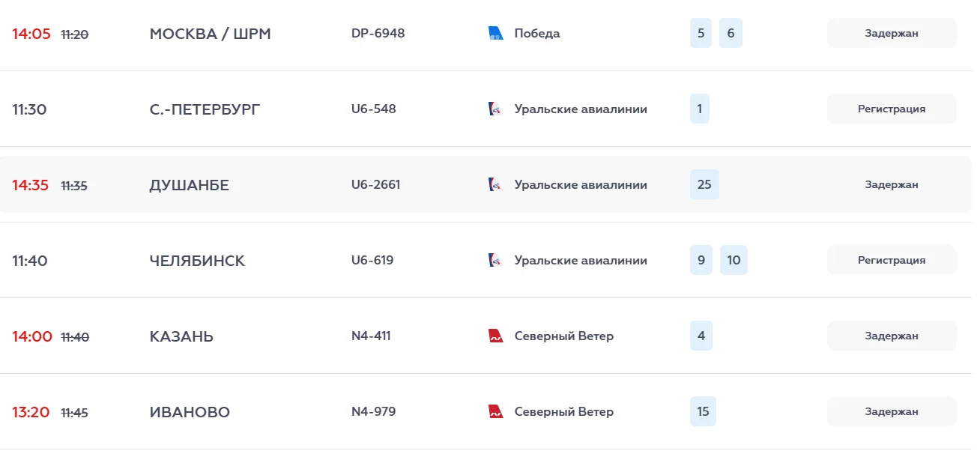Click the Задержан status for Москва / ШРМ
Image resolution: width=980 pixels, height=454 pixels.
click(892, 33)
